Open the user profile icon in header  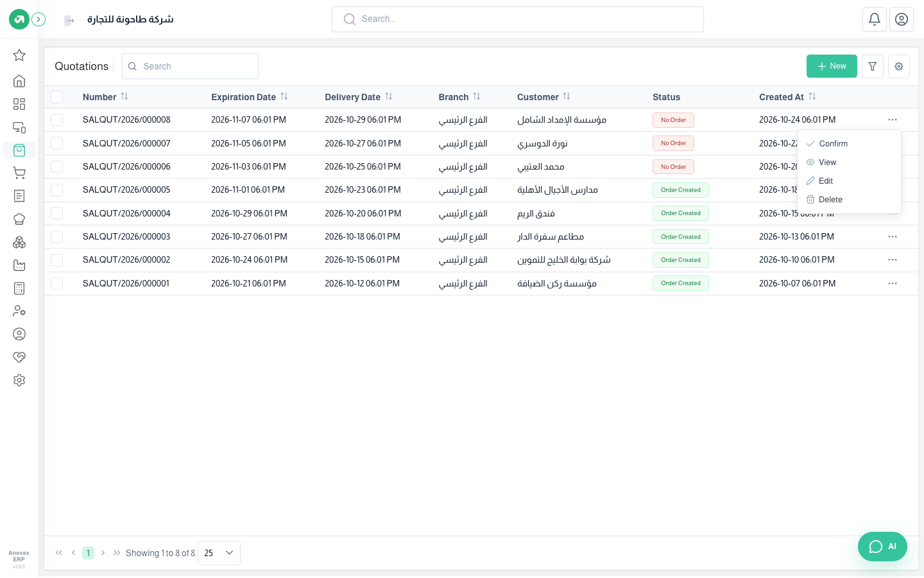click(902, 19)
